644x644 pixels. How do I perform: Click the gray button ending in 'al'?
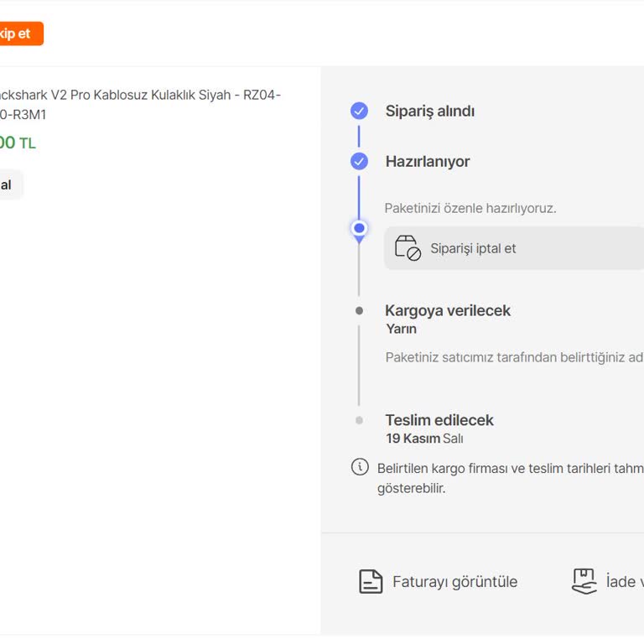click(x=11, y=184)
